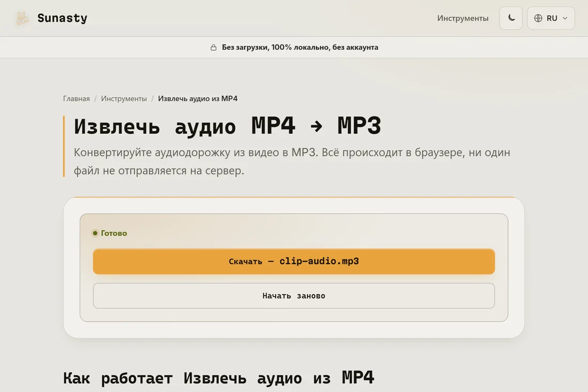
Task: Click the lock icon in the privacy banner
Action: (213, 47)
